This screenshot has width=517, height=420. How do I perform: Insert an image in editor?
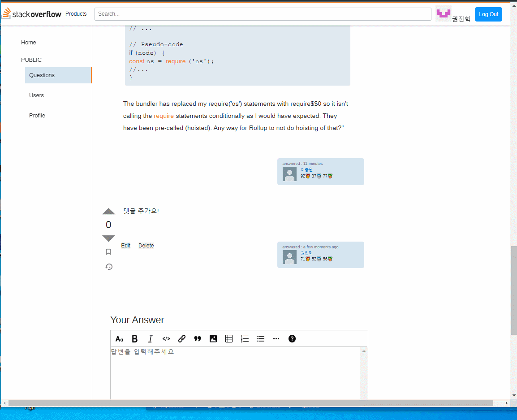pos(213,339)
